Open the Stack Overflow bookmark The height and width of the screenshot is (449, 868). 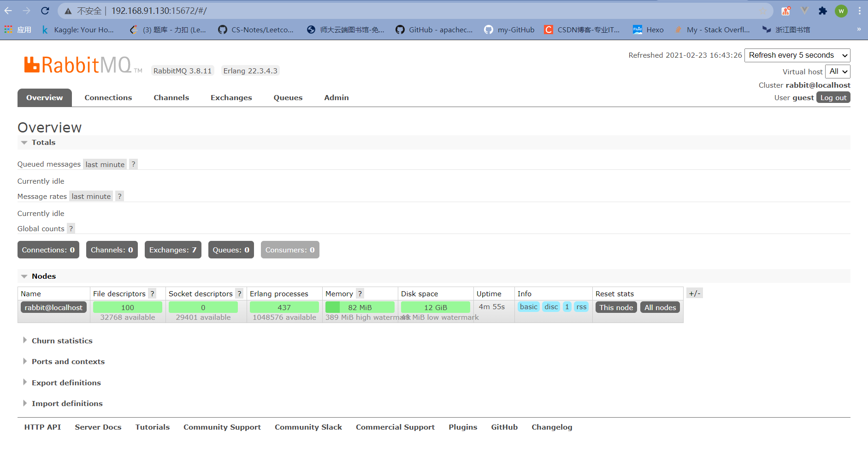click(712, 30)
